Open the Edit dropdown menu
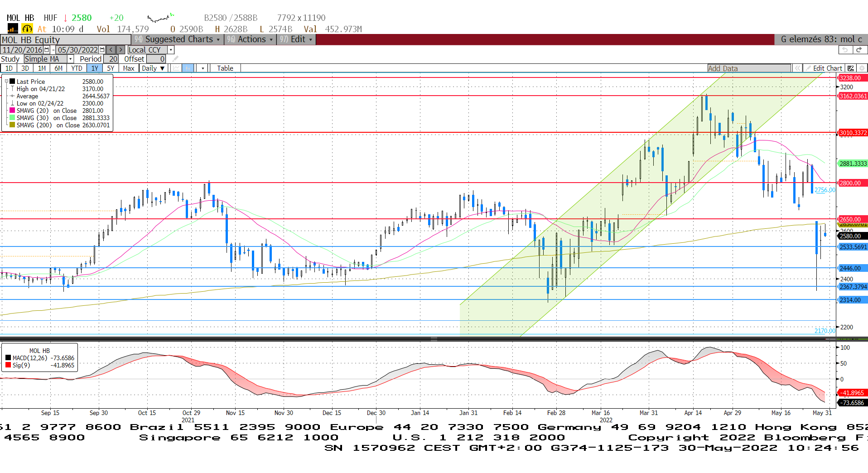Viewport: 868px width, 473px height. [296, 39]
